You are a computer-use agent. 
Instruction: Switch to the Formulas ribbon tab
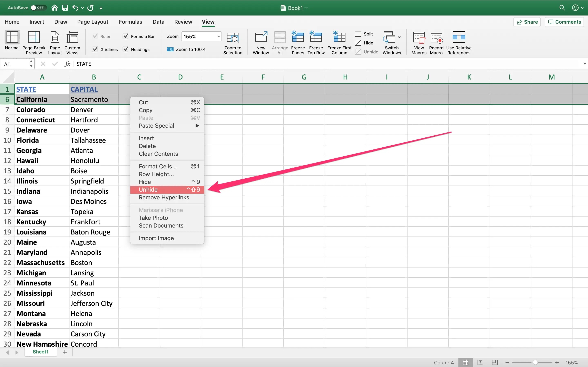point(130,22)
